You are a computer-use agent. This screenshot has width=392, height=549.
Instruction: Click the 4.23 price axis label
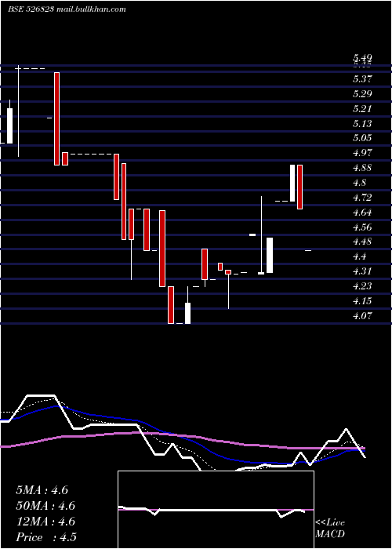tap(362, 286)
